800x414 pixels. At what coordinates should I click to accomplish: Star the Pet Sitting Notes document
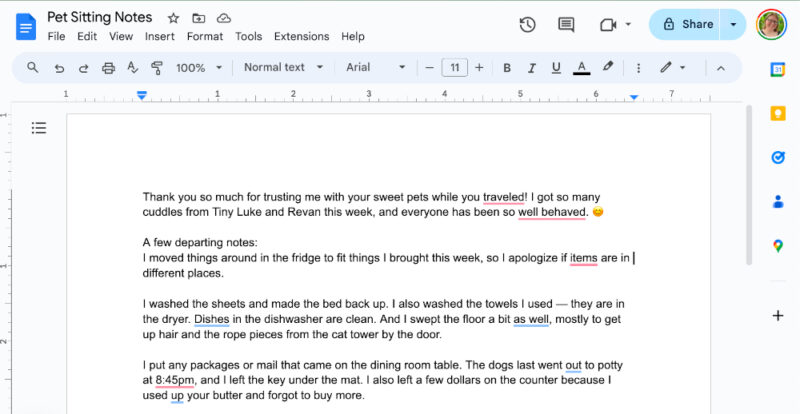(x=173, y=18)
